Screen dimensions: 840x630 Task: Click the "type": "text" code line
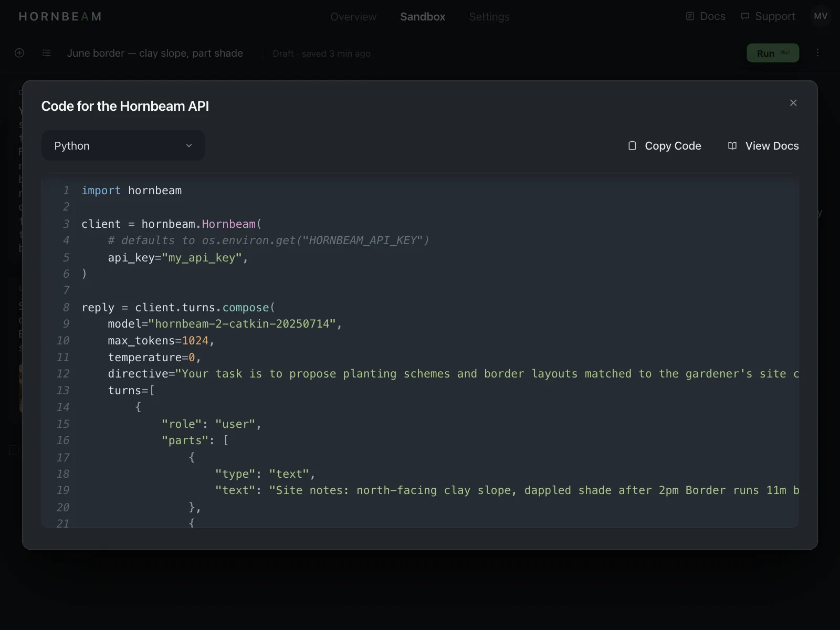tap(265, 474)
